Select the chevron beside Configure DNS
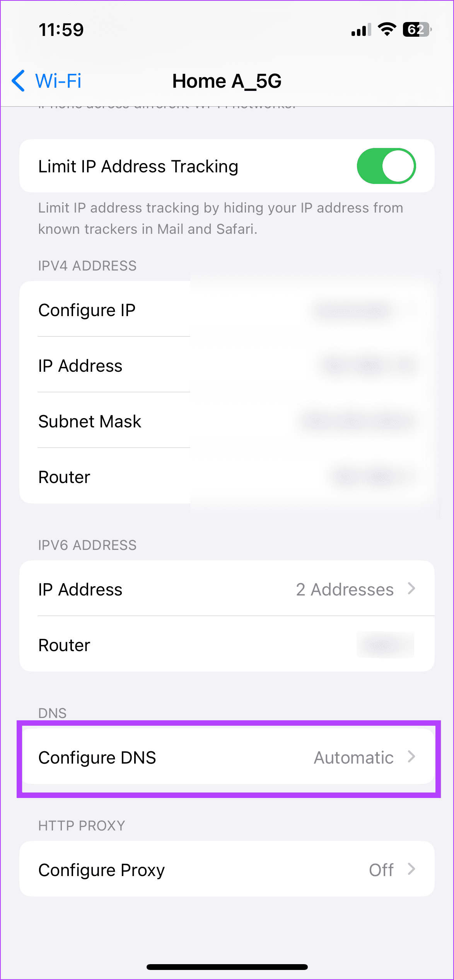This screenshot has height=980, width=454. click(x=411, y=757)
